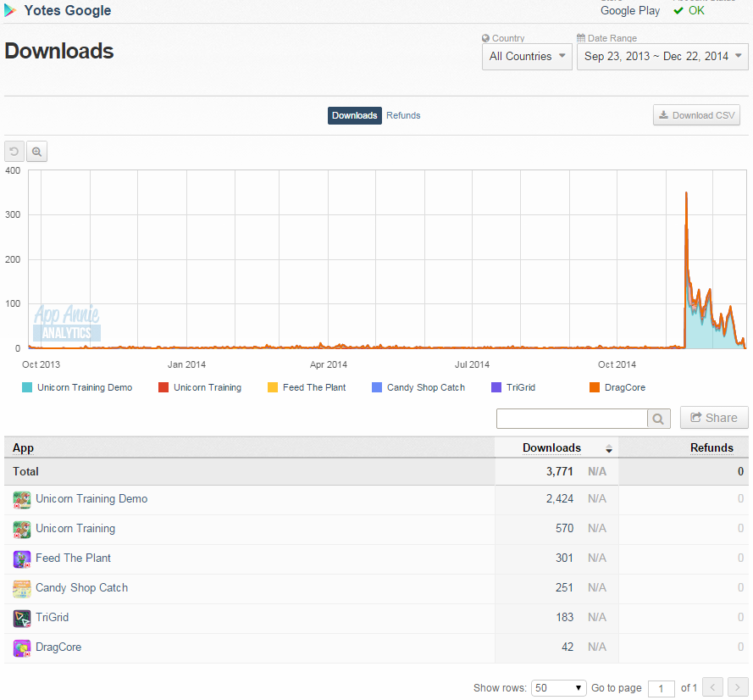This screenshot has width=753, height=700.
Task: Click the chart reset zoom icon
Action: pos(14,152)
